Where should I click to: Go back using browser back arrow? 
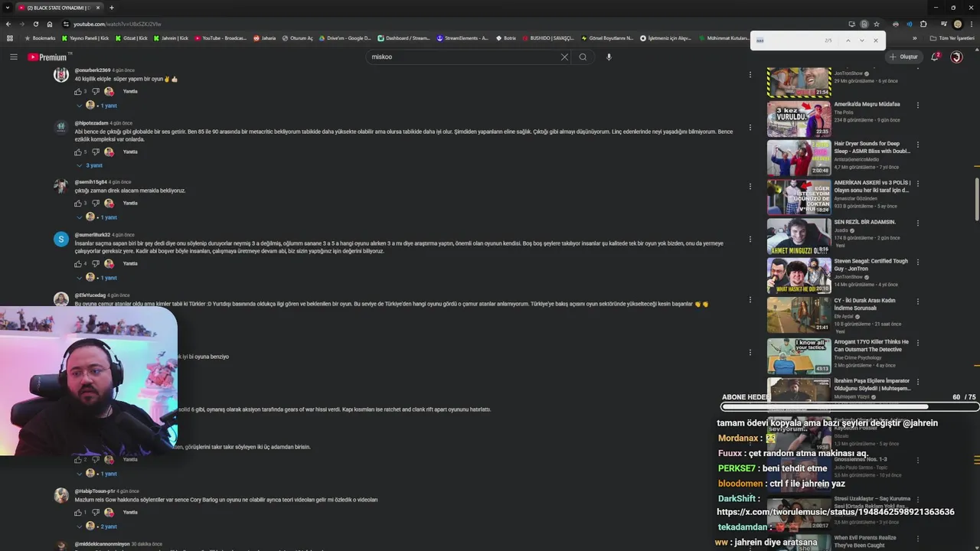coord(8,24)
